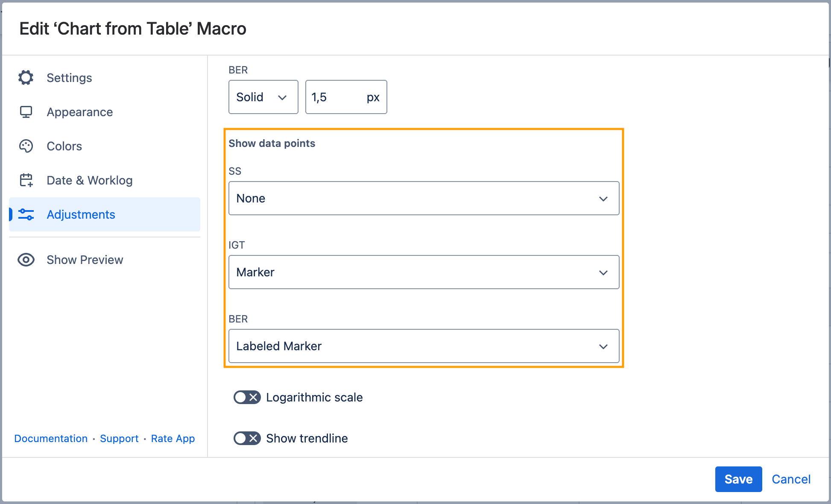Click the Date & Worklog calendar icon

tap(26, 180)
